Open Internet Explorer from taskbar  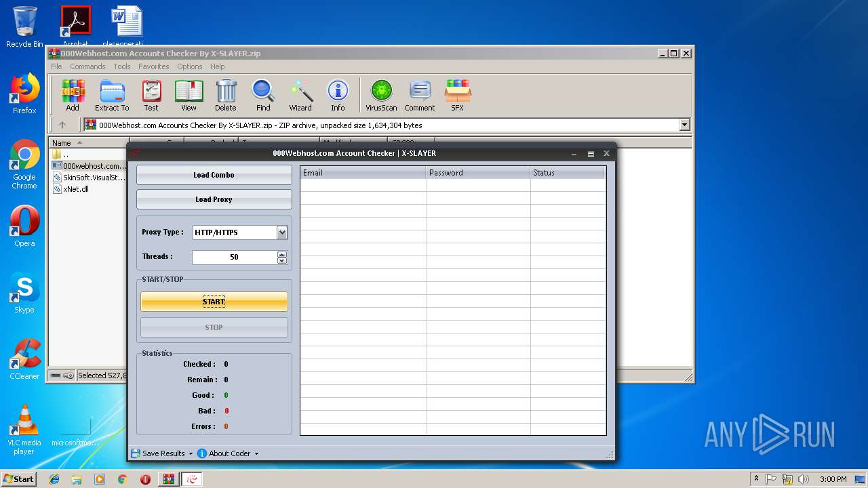click(54, 479)
